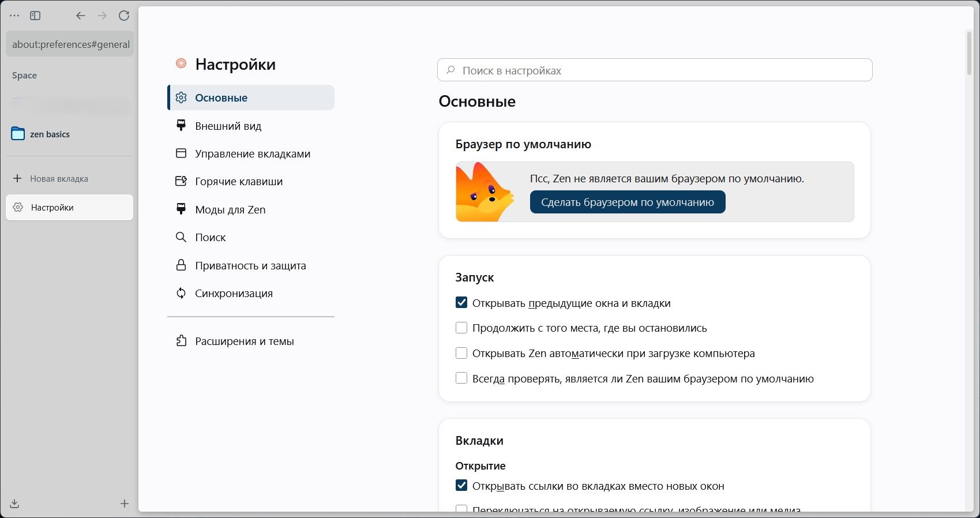
Task: Enable Открывать Zen автоматически при загрузке компьютера
Action: (x=461, y=353)
